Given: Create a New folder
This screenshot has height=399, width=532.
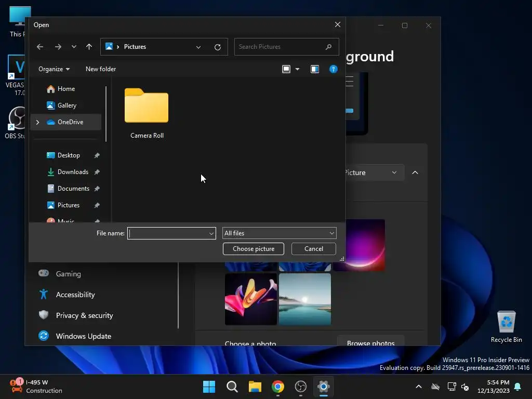Looking at the screenshot, I should [x=100, y=69].
